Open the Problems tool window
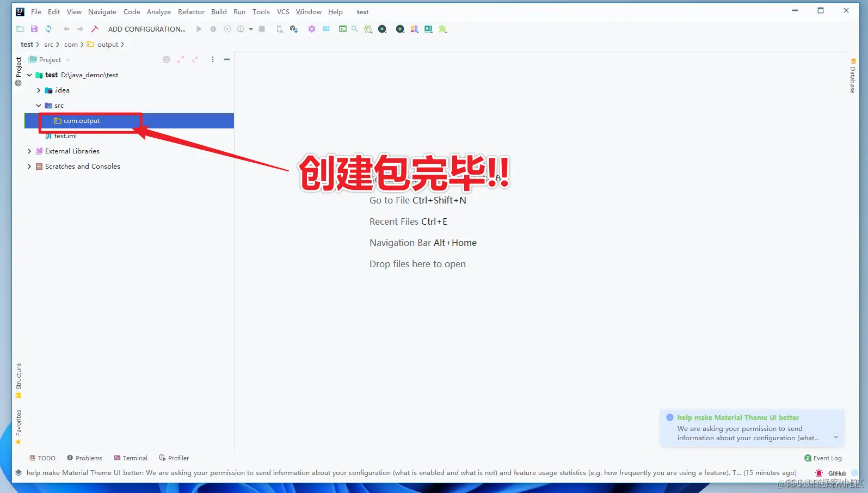This screenshot has width=868, height=493. [84, 458]
